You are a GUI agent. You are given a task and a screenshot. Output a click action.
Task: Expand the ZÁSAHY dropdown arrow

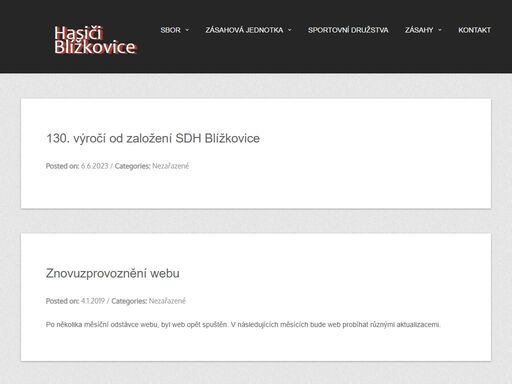[440, 30]
